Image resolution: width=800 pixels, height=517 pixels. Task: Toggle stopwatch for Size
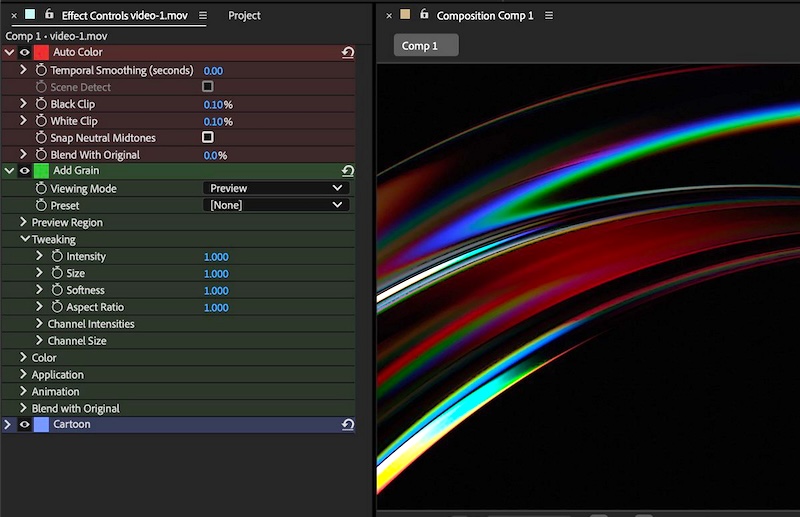(x=57, y=273)
